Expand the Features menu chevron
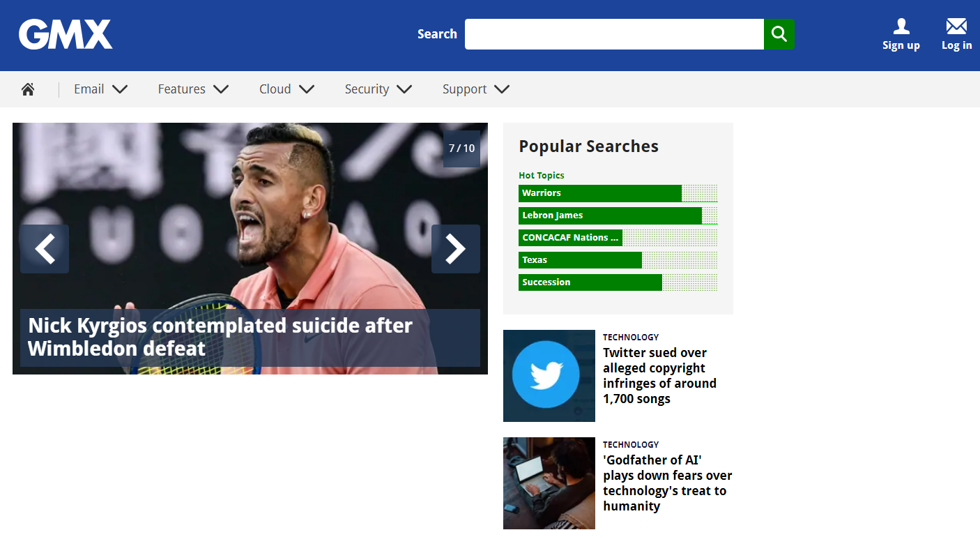The image size is (980, 560). [221, 89]
